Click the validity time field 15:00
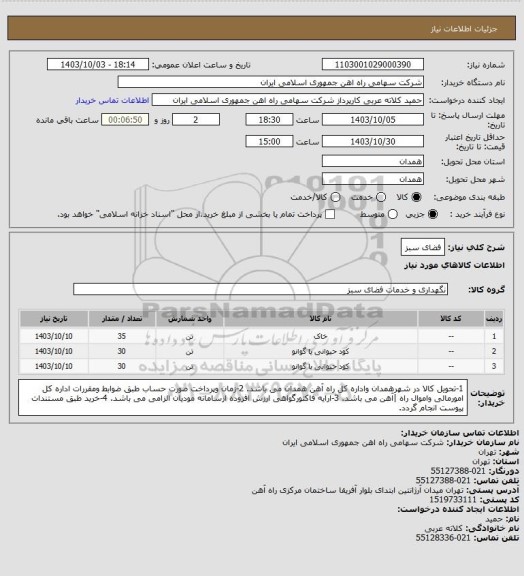 [269, 141]
